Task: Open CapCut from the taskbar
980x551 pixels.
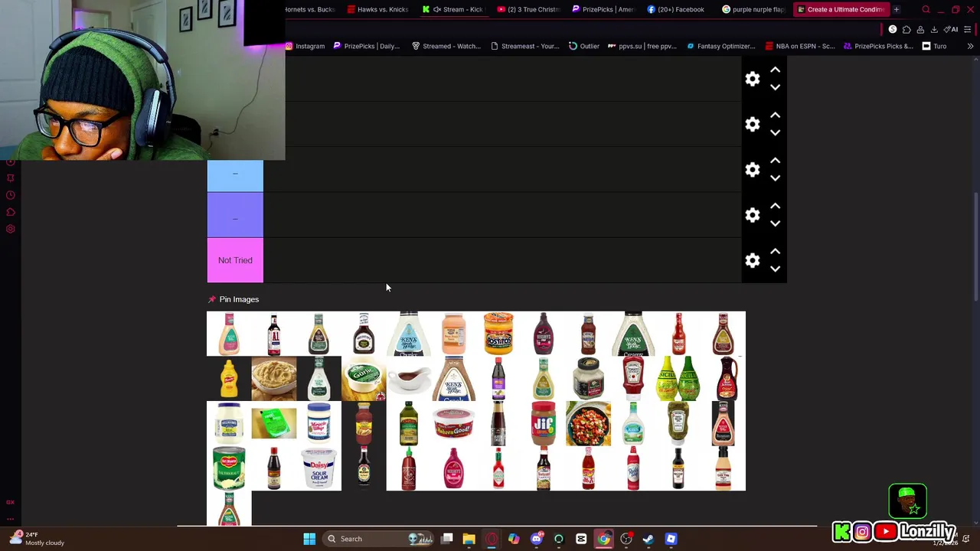Action: 581,539
